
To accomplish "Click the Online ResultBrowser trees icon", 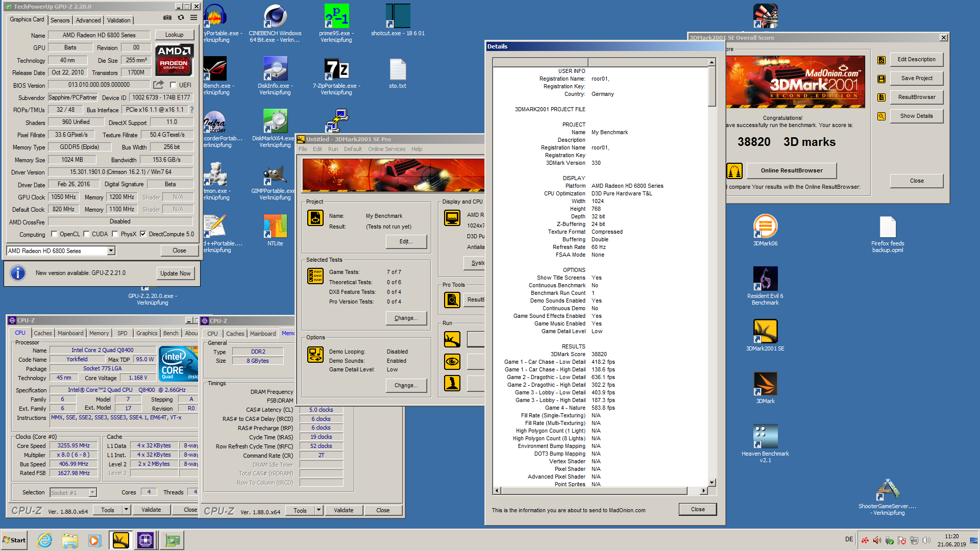I will pos(734,171).
